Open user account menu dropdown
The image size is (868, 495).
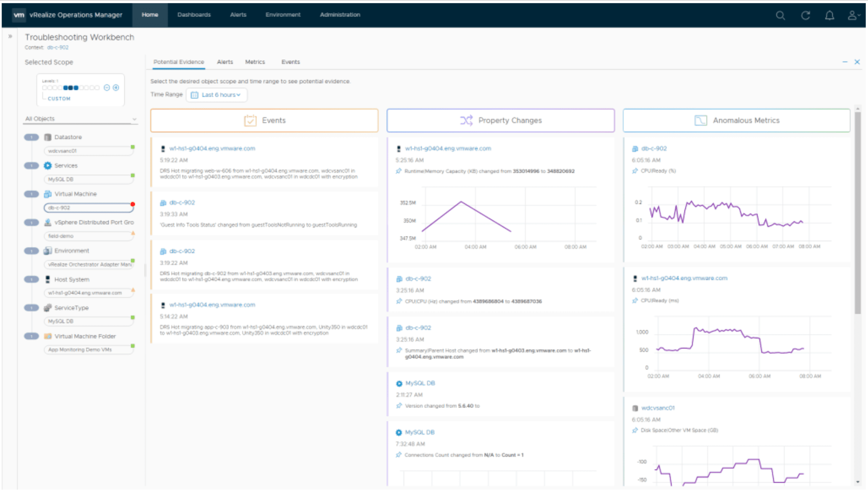pos(854,15)
